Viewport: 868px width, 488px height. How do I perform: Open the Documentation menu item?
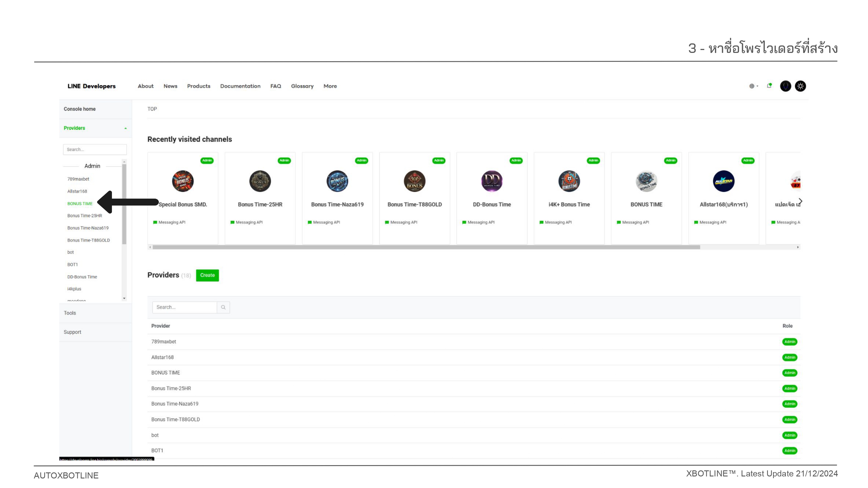240,86
